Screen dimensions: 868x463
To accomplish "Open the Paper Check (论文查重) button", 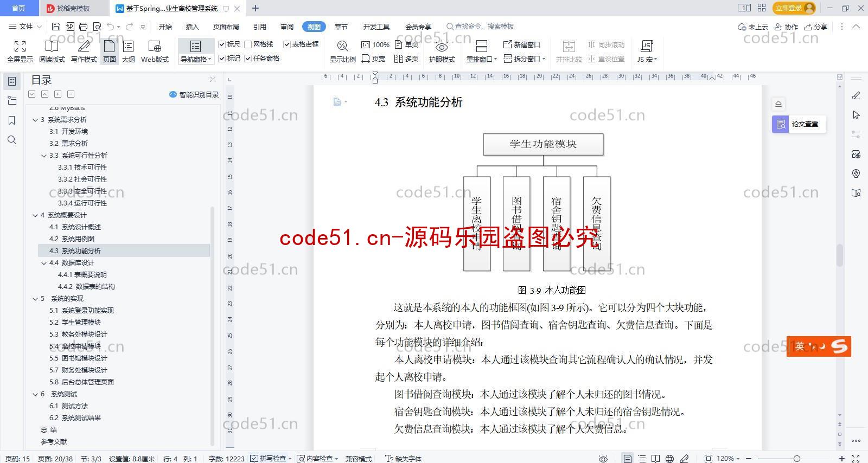I will 799,124.
